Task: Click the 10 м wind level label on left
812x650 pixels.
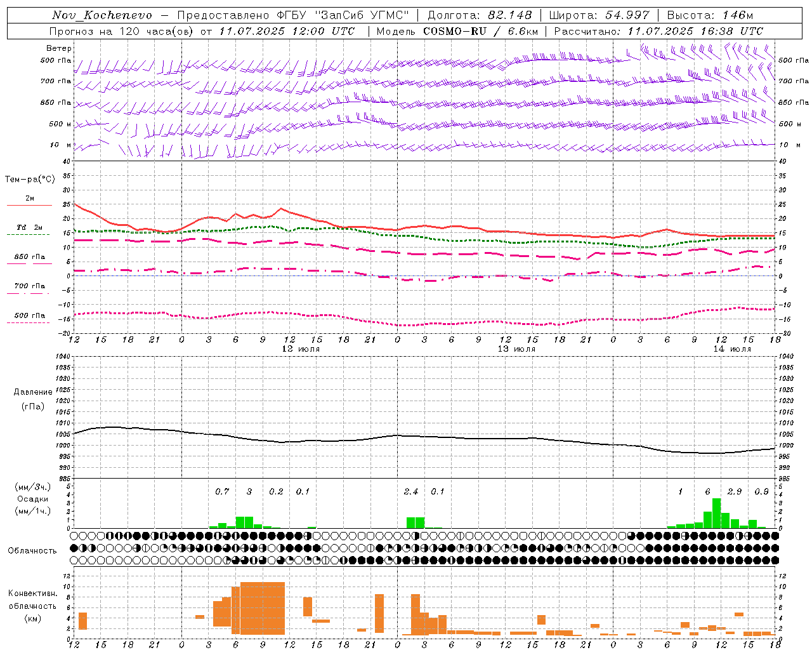Action: click(61, 145)
